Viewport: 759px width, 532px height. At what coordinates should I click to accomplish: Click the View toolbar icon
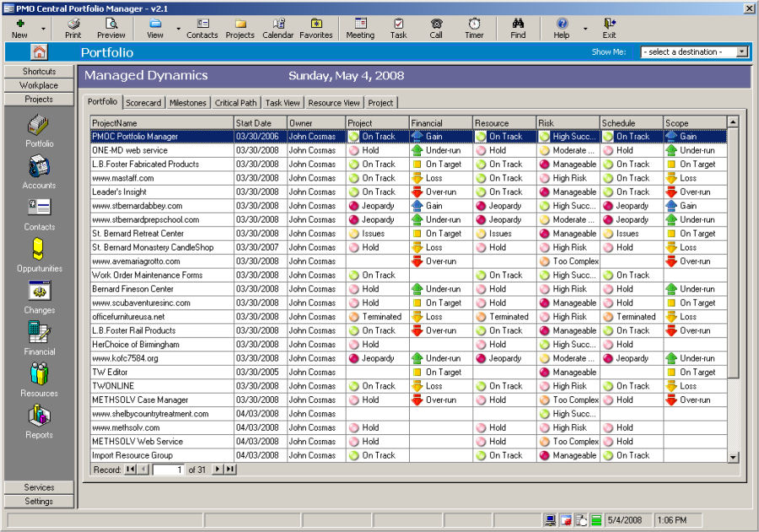tap(155, 29)
